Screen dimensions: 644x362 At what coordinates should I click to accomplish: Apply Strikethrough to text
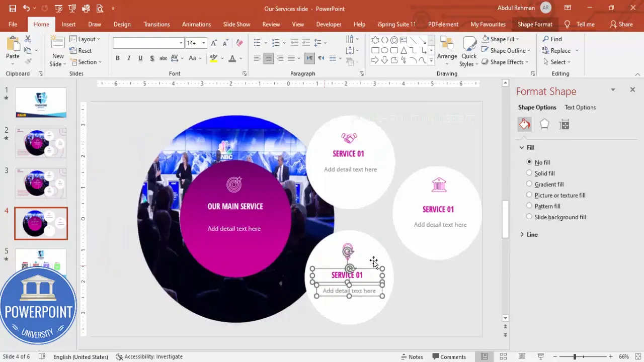point(163,58)
